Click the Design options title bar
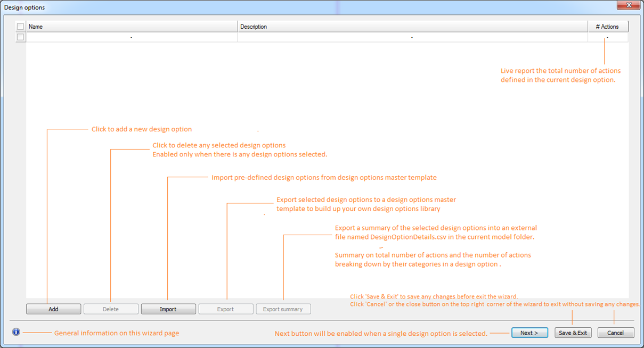The height and width of the screenshot is (348, 644). (266, 7)
